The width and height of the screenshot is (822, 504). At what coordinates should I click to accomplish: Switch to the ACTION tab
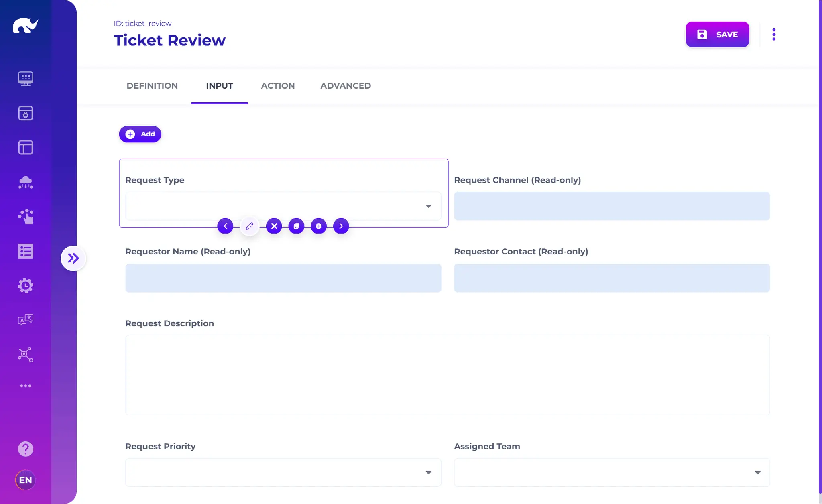click(278, 86)
